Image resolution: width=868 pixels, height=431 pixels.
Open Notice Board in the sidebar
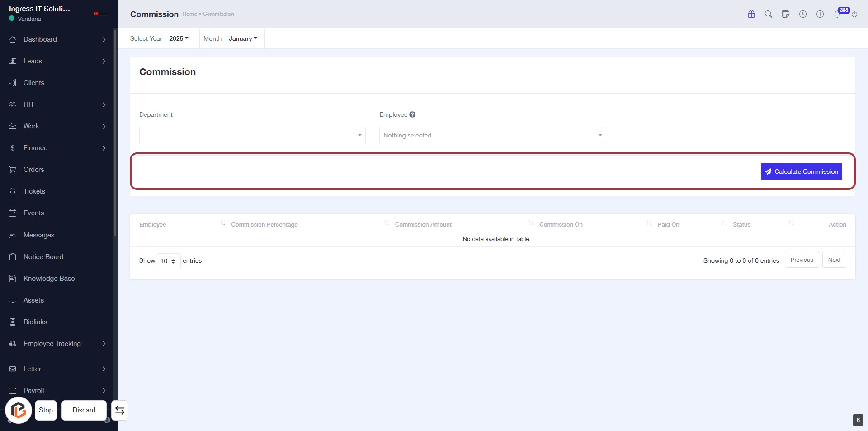[x=43, y=257]
